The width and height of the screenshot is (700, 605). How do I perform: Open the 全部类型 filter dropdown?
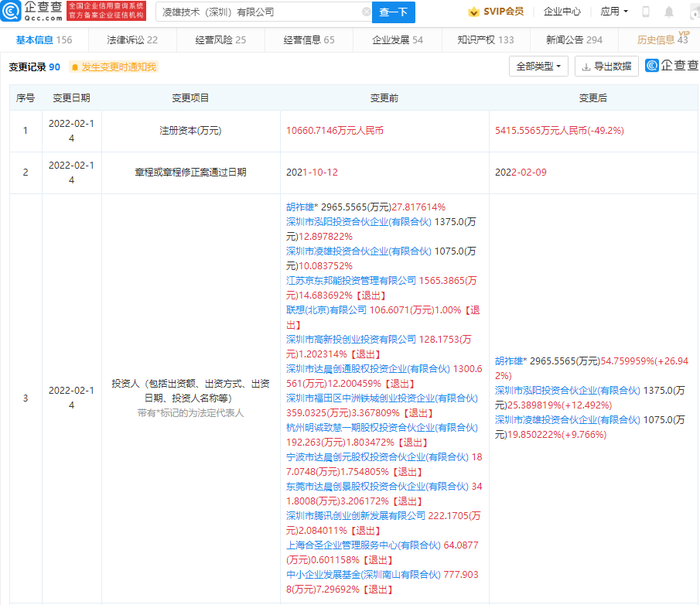(538, 67)
